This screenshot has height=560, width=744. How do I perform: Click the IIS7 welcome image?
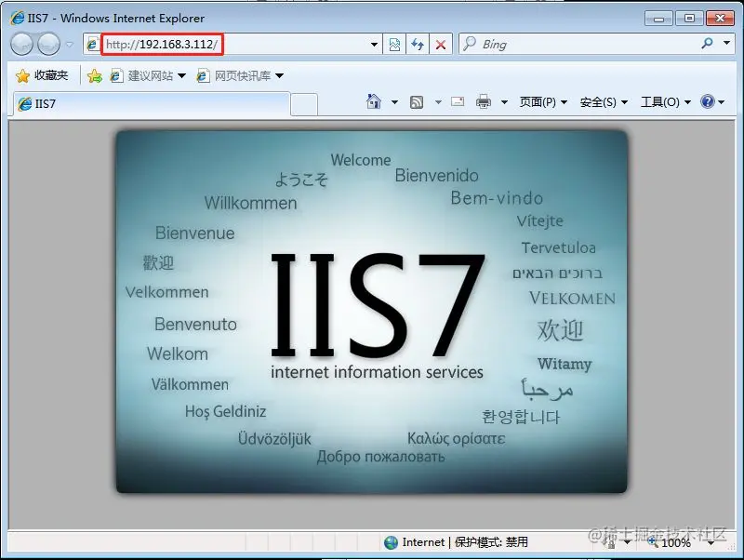[x=372, y=312]
